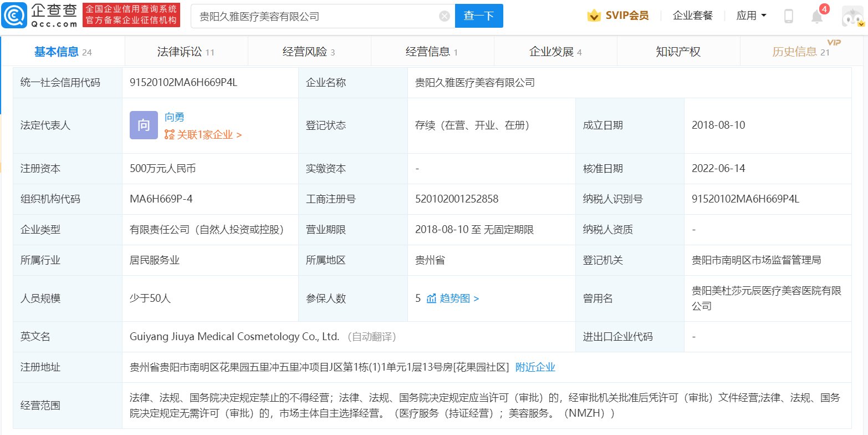Image resolution: width=868 pixels, height=435 pixels.
Task: Click 关联1家企业 link
Action: 210,134
